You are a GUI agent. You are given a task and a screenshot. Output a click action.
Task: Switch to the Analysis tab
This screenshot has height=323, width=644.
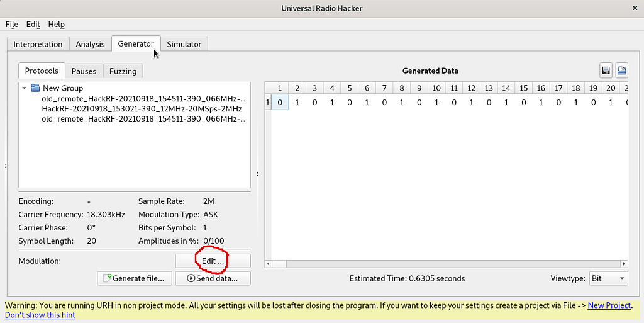click(90, 44)
